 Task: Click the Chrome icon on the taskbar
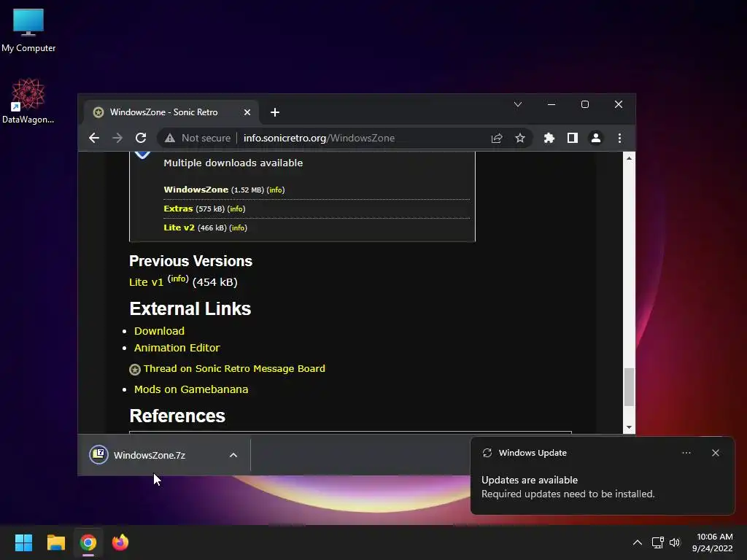coord(88,542)
